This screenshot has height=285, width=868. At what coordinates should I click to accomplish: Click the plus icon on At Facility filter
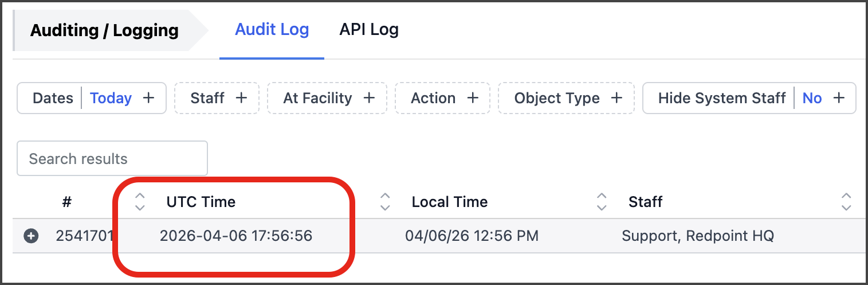(370, 98)
